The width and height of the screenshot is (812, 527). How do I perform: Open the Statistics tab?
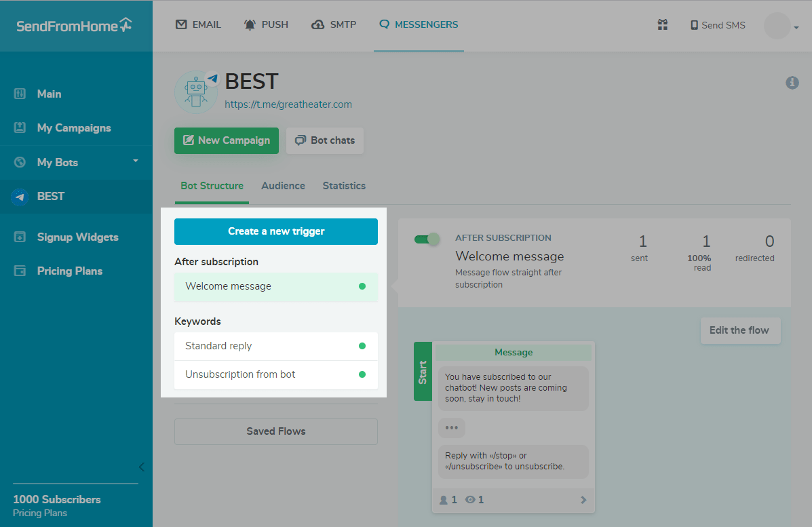pyautogui.click(x=344, y=186)
